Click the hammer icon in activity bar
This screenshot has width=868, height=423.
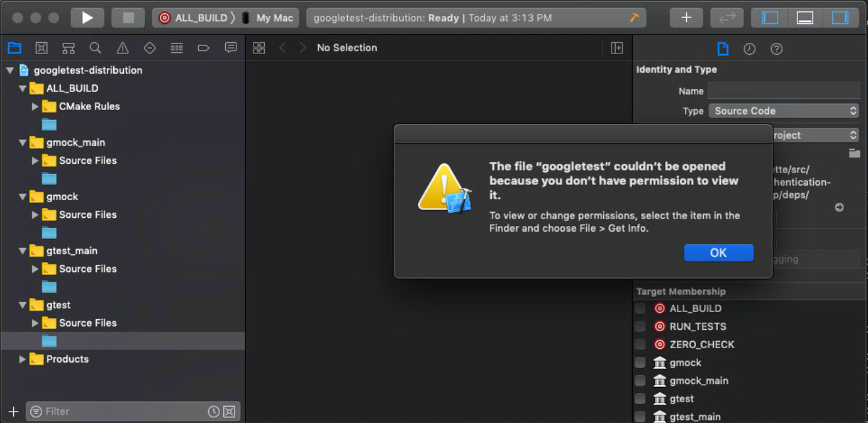(635, 18)
